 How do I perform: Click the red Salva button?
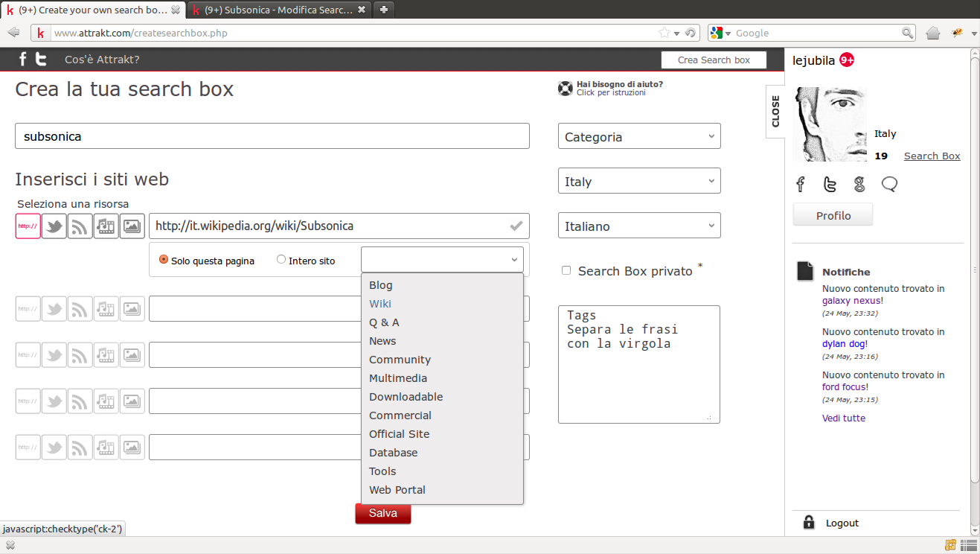coord(382,513)
